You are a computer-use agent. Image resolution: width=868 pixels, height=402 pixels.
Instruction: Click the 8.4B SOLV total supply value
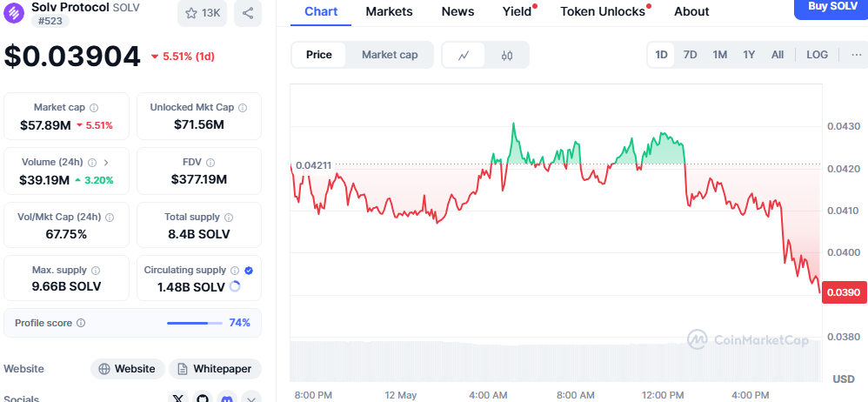198,234
